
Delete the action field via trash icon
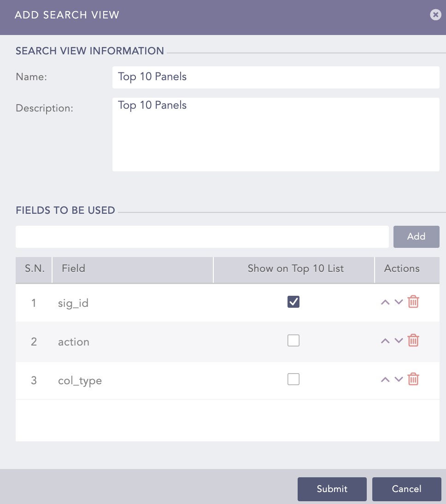413,340
